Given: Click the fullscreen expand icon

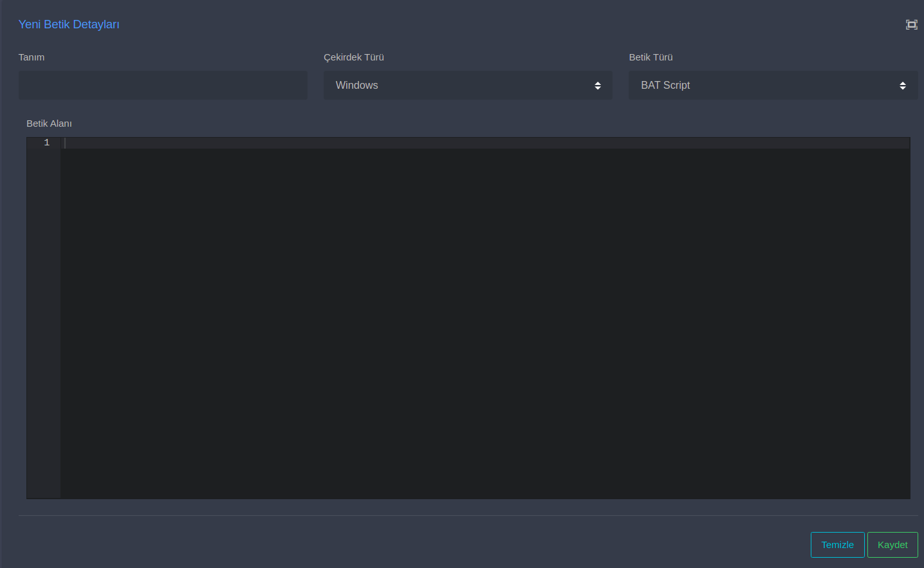Looking at the screenshot, I should pos(911,24).
